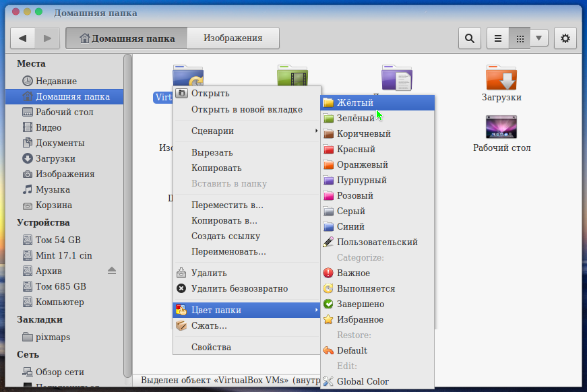The image size is (587, 392).
Task: Go forward with the right arrow button
Action: pos(47,38)
